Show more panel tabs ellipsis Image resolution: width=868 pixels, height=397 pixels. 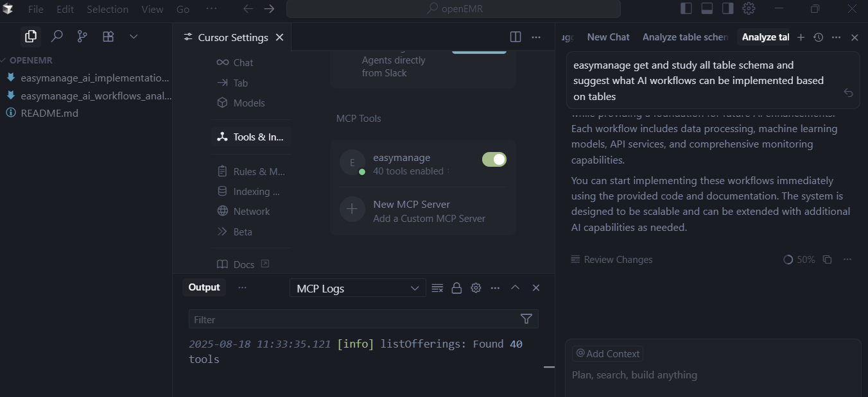[x=242, y=287]
